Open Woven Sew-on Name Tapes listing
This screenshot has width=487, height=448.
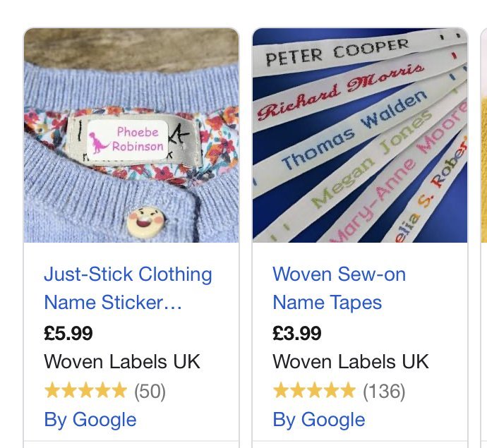(339, 288)
